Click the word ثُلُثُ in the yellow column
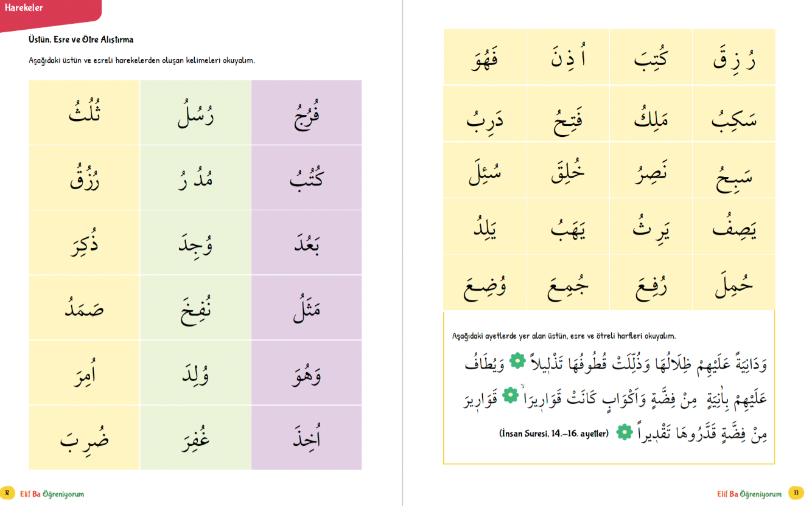The image size is (812, 506). tap(85, 113)
